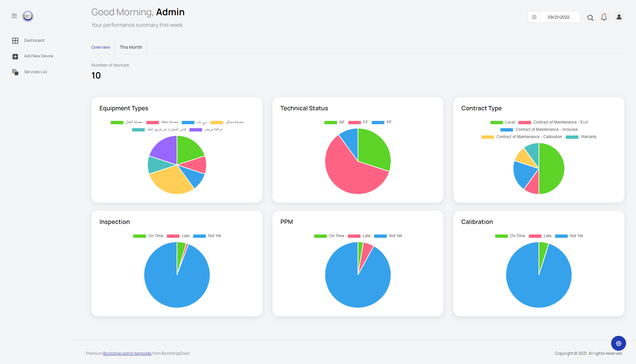Toggle Not Yet legend in Inspection chart

click(x=207, y=236)
